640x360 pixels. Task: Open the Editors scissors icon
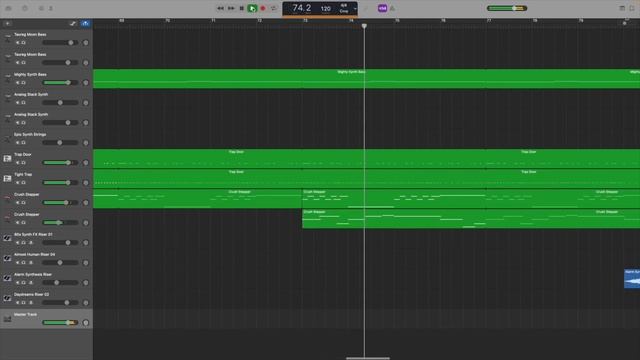pos(51,8)
